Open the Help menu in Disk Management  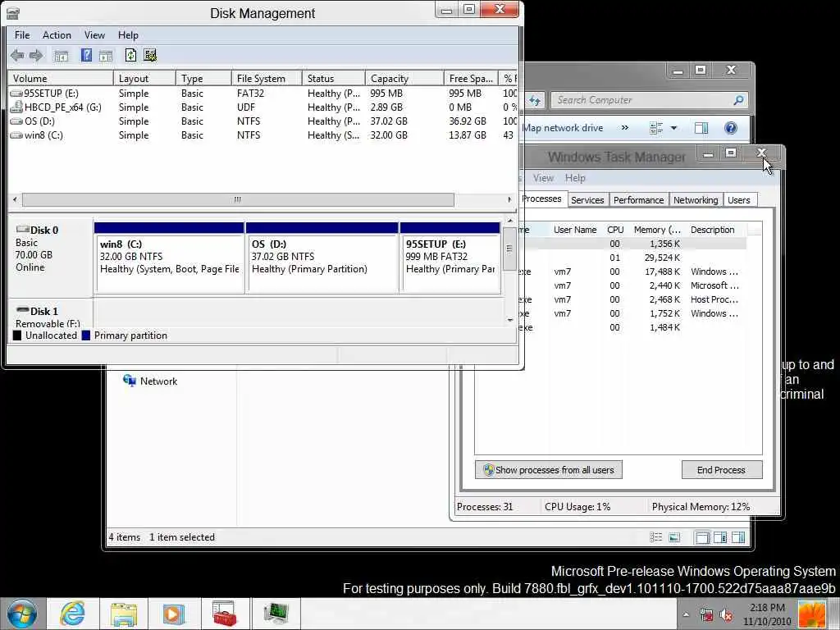128,34
